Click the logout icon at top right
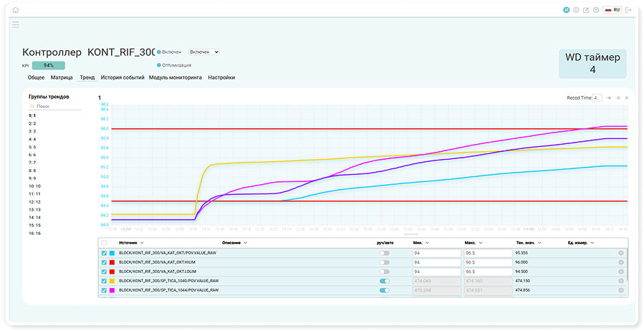This screenshot has width=644, height=331. click(628, 11)
